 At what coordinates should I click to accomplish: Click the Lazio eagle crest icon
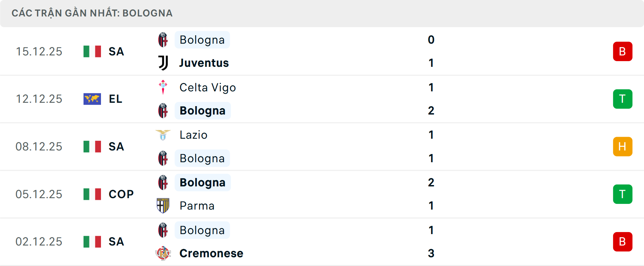[163, 135]
